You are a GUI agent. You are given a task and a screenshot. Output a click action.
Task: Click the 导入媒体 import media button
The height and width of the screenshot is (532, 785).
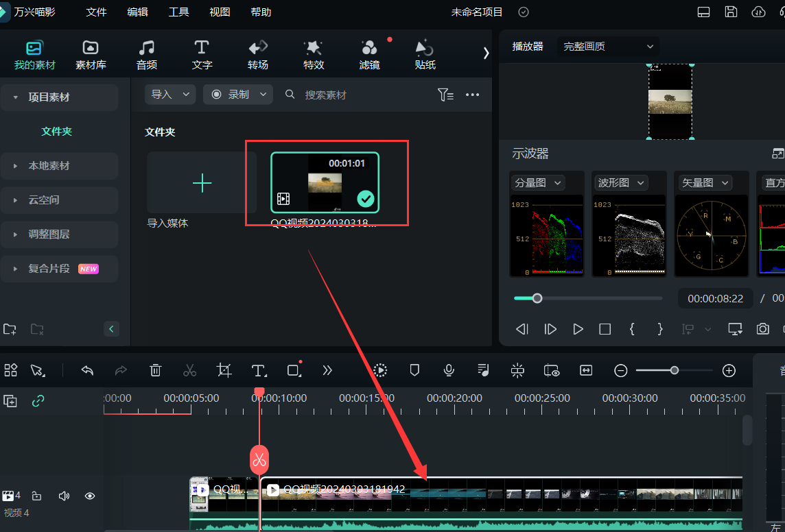pos(202,183)
